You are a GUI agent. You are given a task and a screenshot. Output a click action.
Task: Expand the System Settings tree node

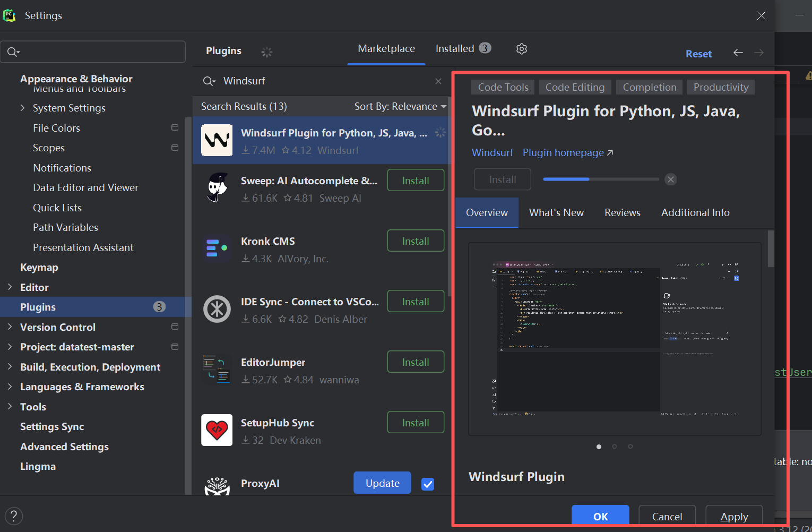tap(22, 108)
